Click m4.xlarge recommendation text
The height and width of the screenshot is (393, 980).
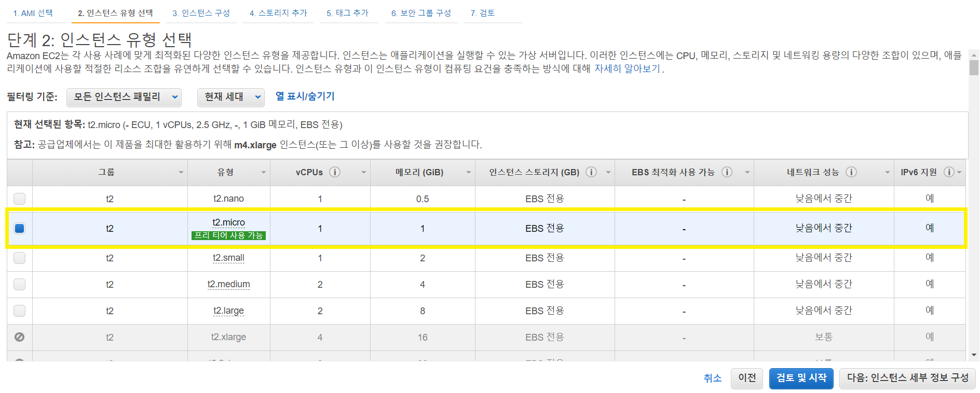[255, 145]
